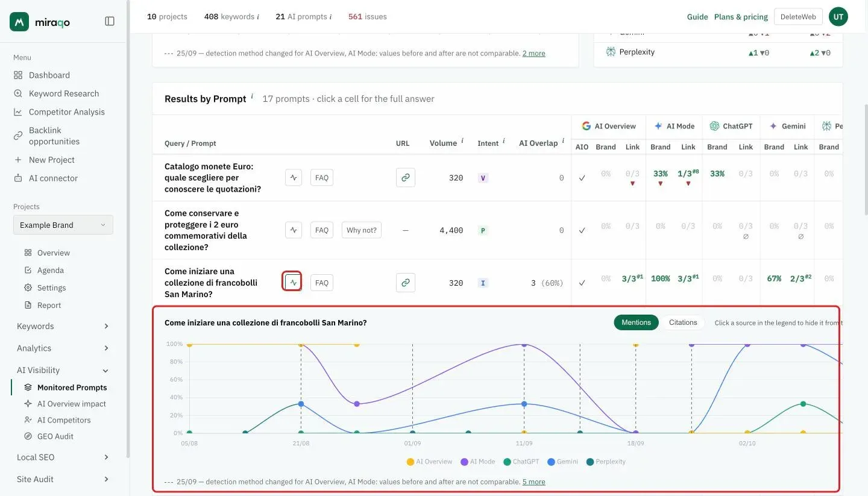This screenshot has height=496, width=868.
Task: Open the Guide link
Action: (x=697, y=17)
